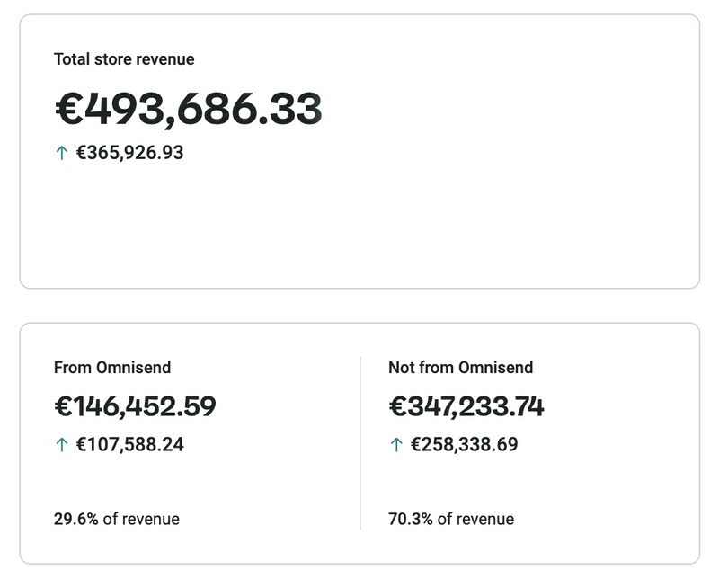Click the €107,588.24 growth amount

129,444
